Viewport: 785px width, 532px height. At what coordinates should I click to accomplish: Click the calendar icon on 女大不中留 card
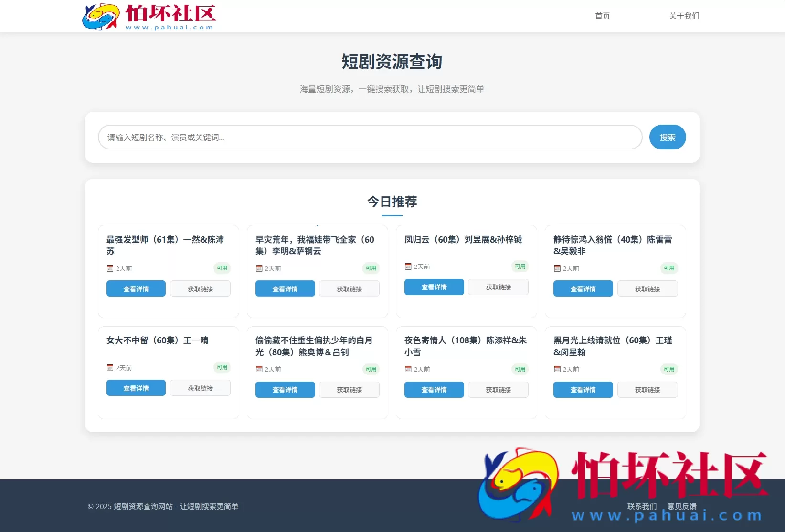coord(109,368)
